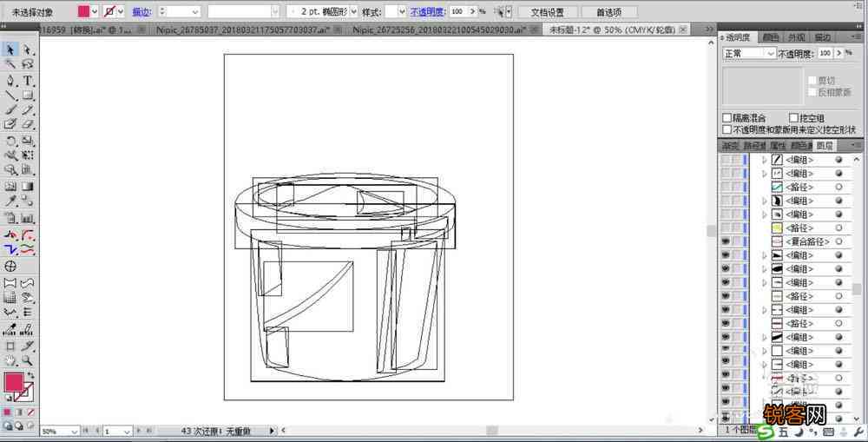Select the Eraser tool
The image size is (868, 442).
(27, 124)
